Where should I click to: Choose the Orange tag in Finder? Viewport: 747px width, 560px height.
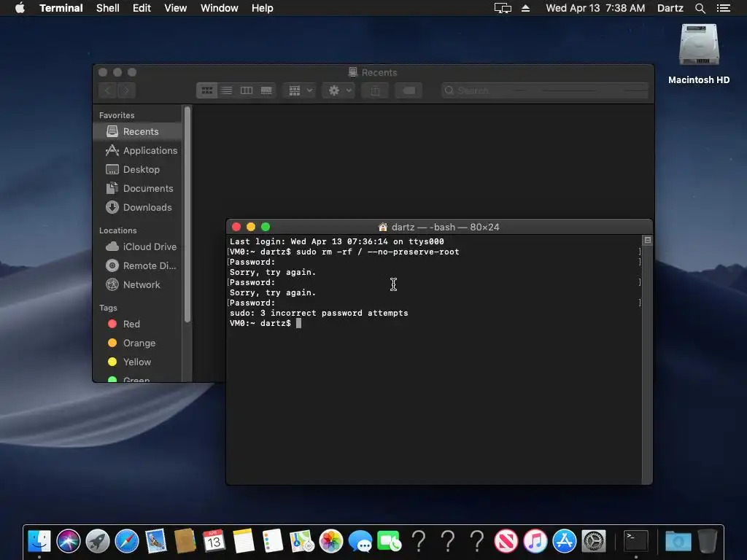(x=137, y=343)
